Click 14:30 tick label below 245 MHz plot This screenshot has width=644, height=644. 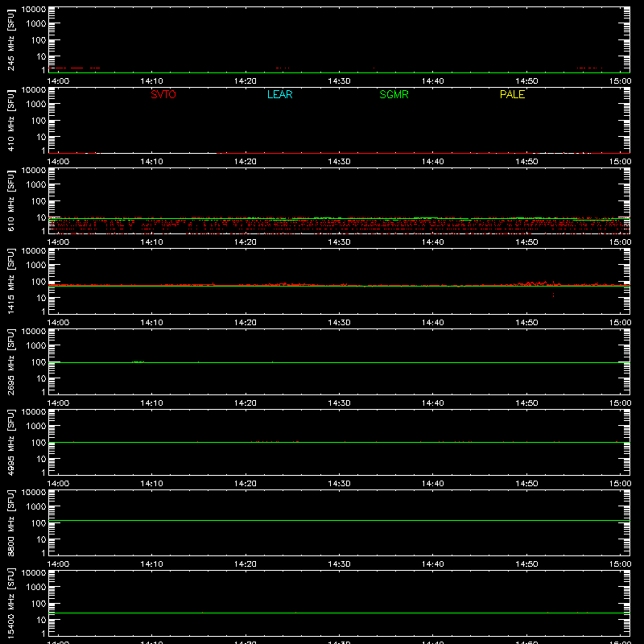[339, 81]
